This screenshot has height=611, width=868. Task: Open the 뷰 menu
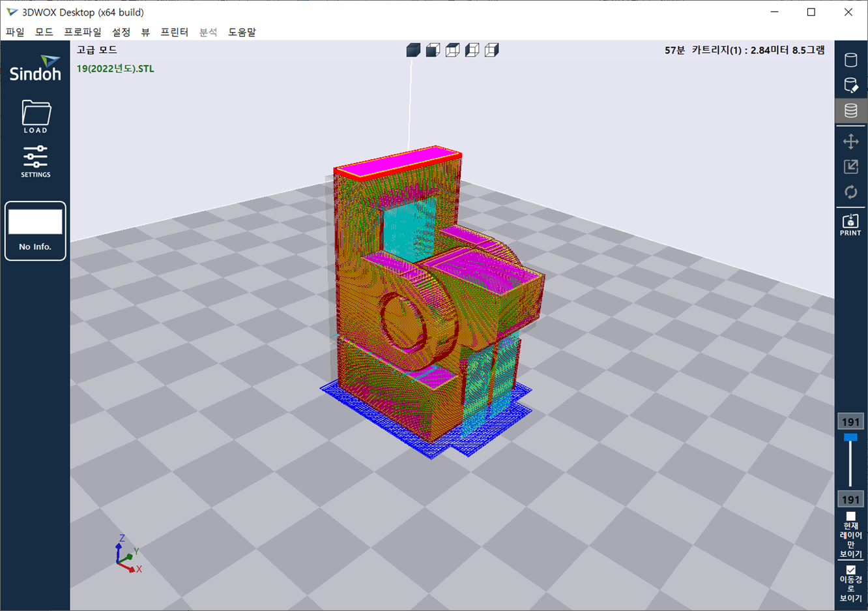click(145, 32)
